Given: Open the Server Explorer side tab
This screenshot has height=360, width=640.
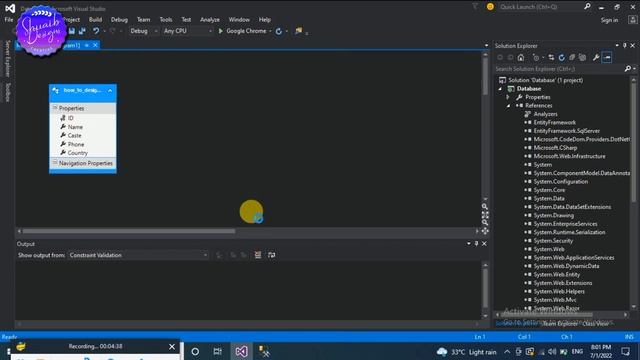Looking at the screenshot, I should (x=7, y=59).
